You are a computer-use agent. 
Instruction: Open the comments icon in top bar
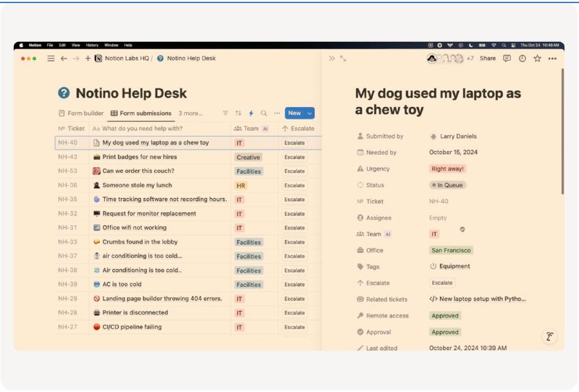click(x=507, y=59)
